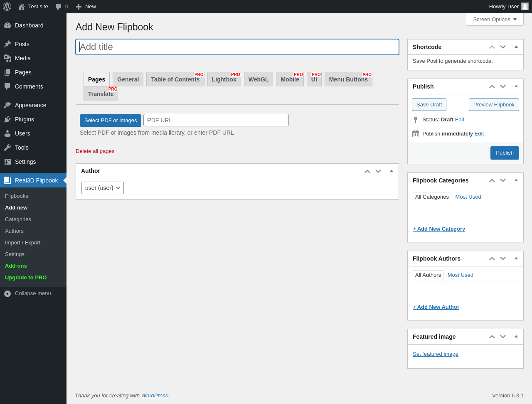Click the WordPress logo icon
The width and height of the screenshot is (532, 404).
pyautogui.click(x=7, y=7)
